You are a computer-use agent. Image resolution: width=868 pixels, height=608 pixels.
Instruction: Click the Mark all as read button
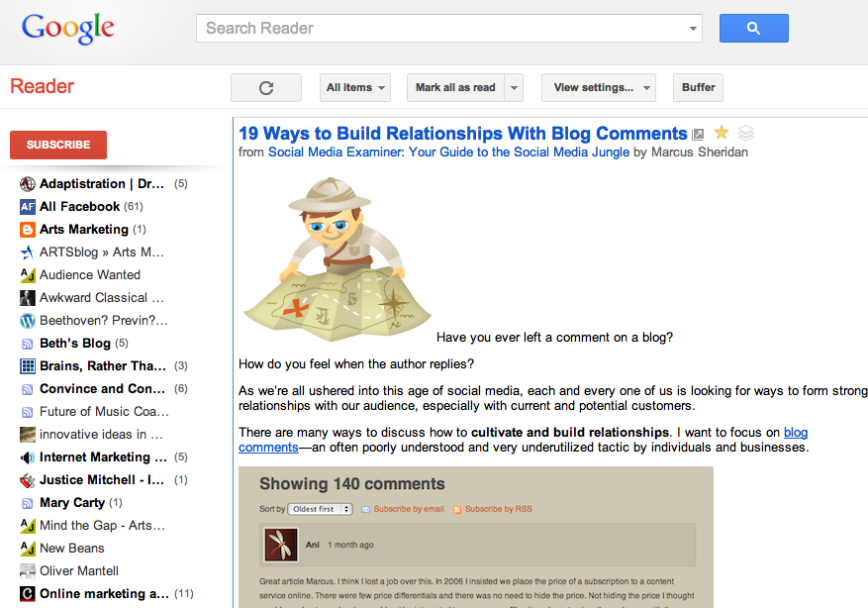coord(455,87)
